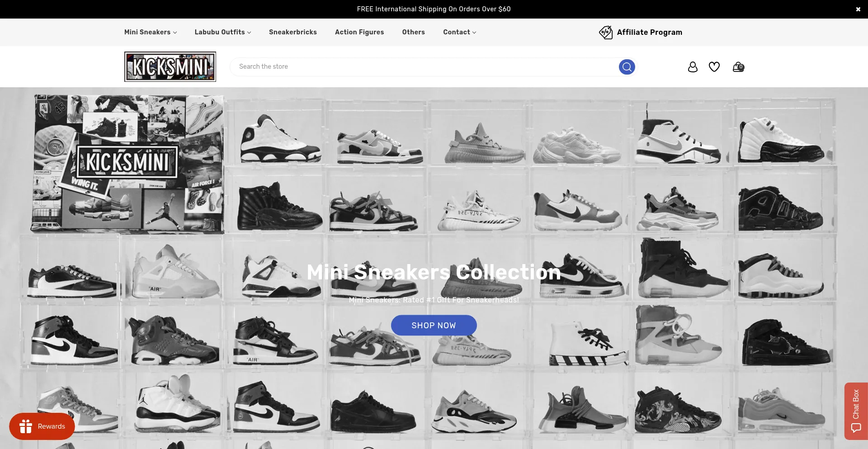The width and height of the screenshot is (868, 449).
Task: Open the user account icon
Action: 692,67
